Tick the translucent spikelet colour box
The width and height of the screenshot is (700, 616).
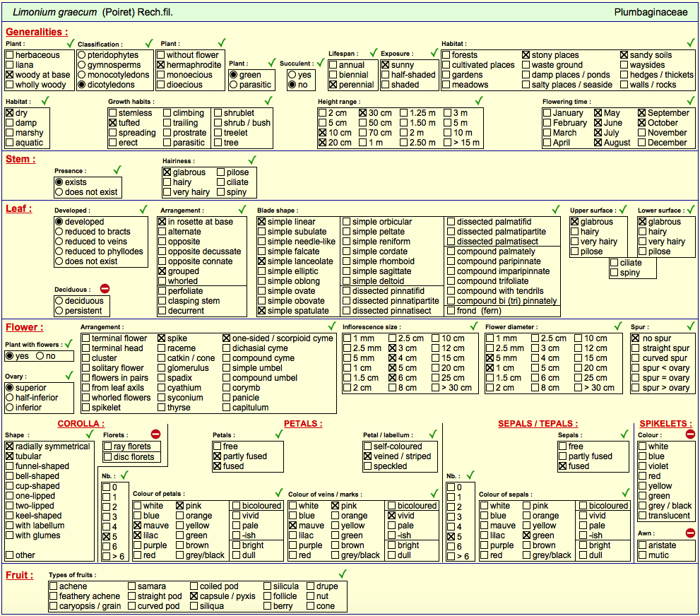click(642, 516)
